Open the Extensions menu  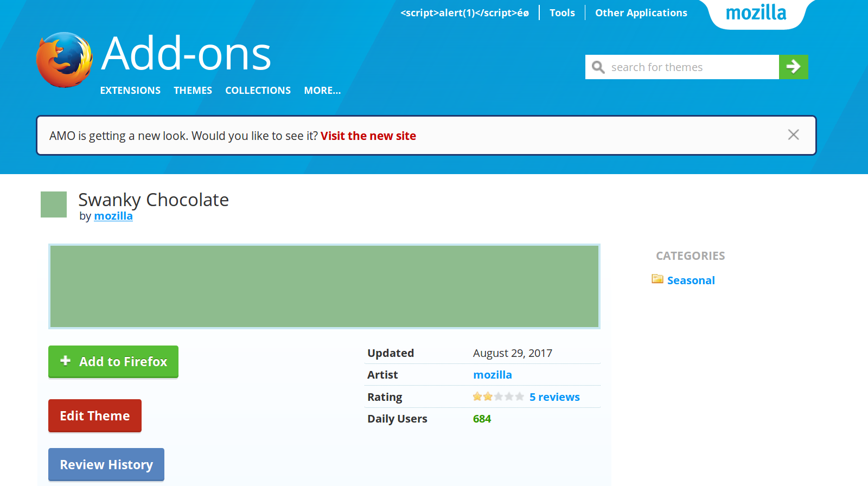click(x=130, y=91)
